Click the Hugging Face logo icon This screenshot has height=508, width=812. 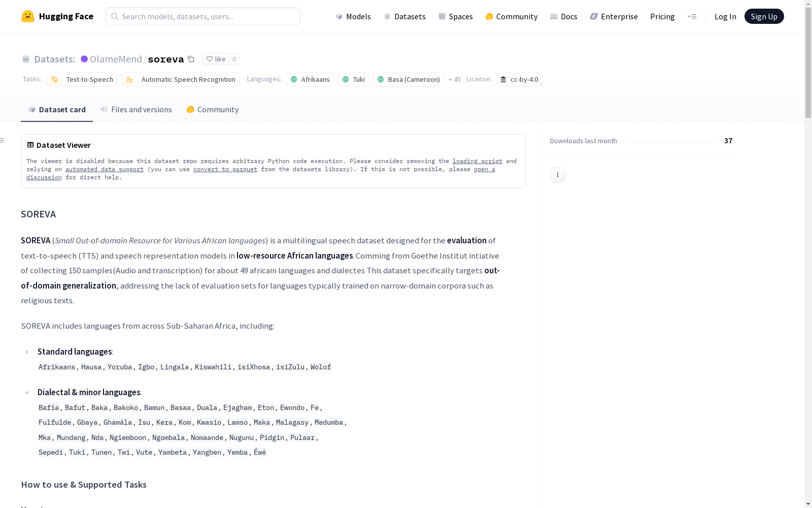click(28, 16)
